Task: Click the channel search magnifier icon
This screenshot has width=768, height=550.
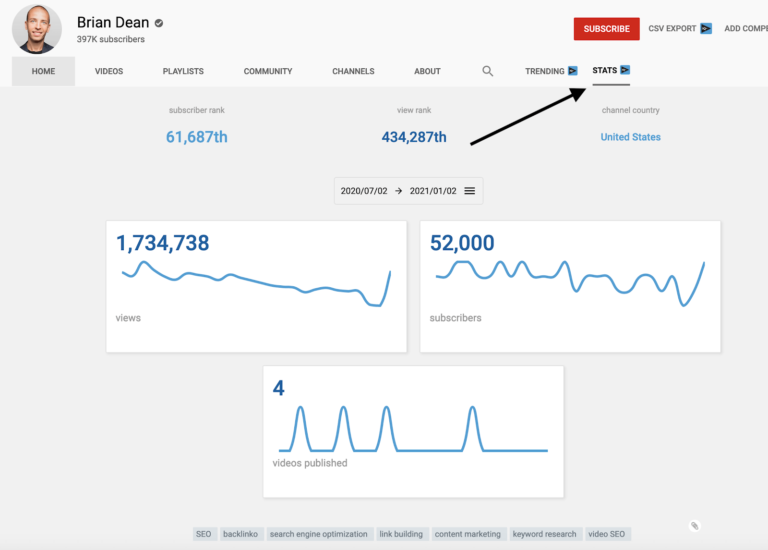Action: pos(487,71)
